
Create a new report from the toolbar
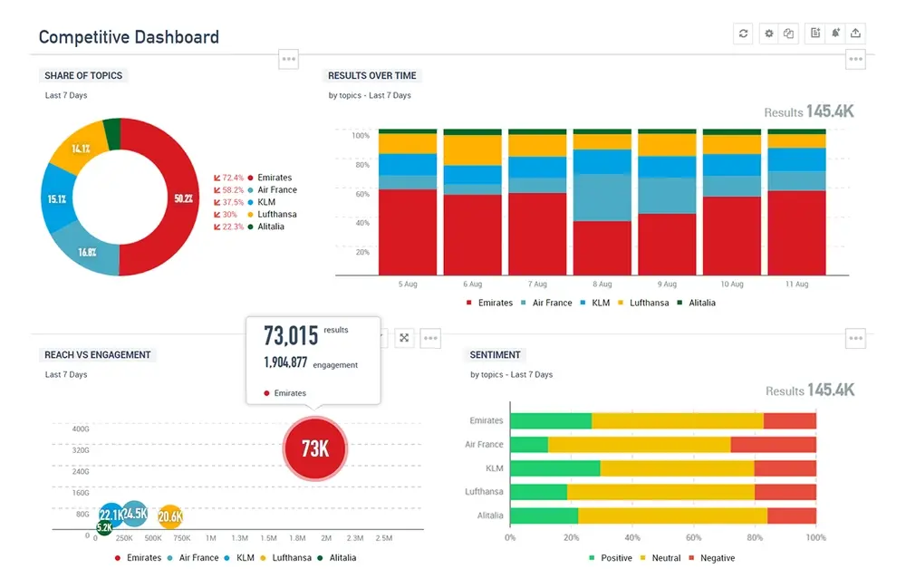(x=814, y=34)
